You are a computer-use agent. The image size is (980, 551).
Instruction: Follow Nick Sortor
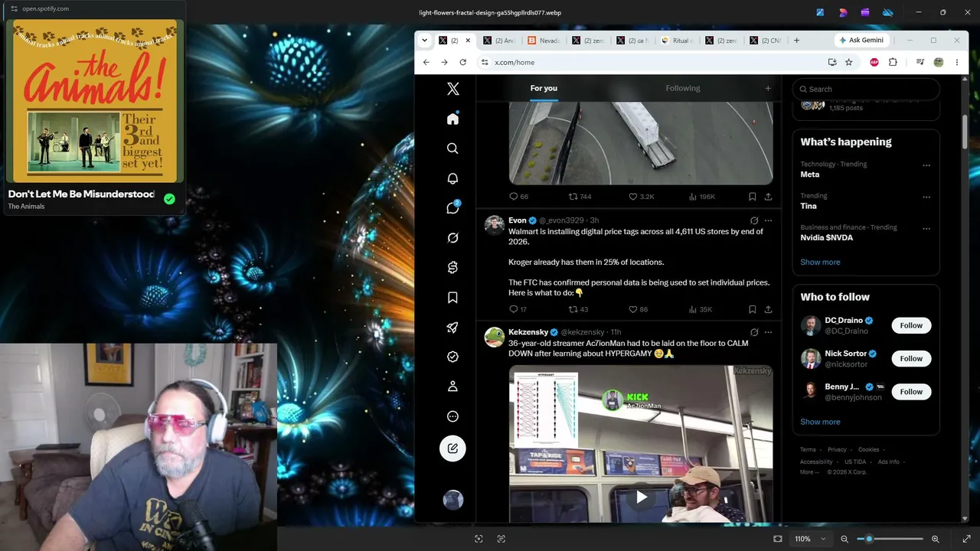[x=911, y=358]
